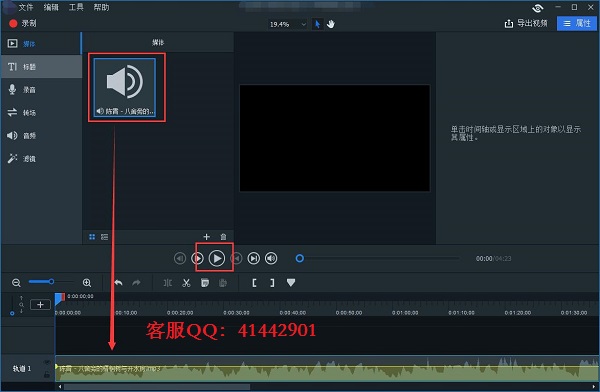Viewport: 600px width, 392px height.
Task: Select the audio waveform clip on 轨道 1
Action: (327, 369)
